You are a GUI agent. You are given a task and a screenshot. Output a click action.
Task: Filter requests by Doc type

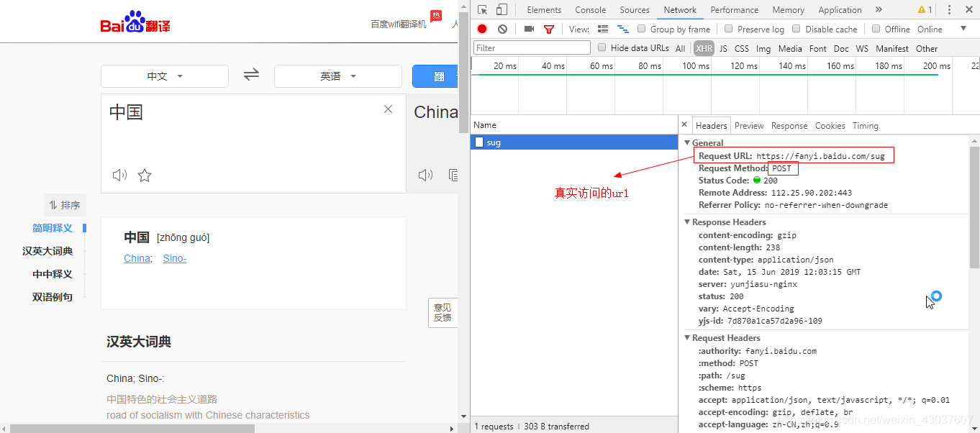(841, 48)
